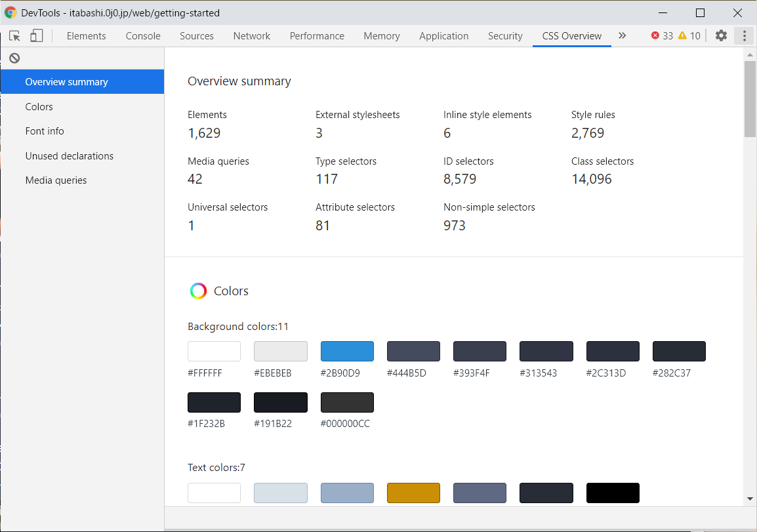The height and width of the screenshot is (532, 757).
Task: Open Unused declarations in sidebar
Action: 70,156
